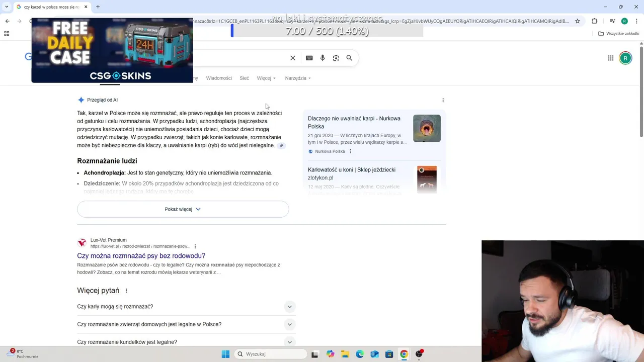644x362 pixels.
Task: Click the 'Rozmnażanie ludzi' heading
Action: pos(107,161)
